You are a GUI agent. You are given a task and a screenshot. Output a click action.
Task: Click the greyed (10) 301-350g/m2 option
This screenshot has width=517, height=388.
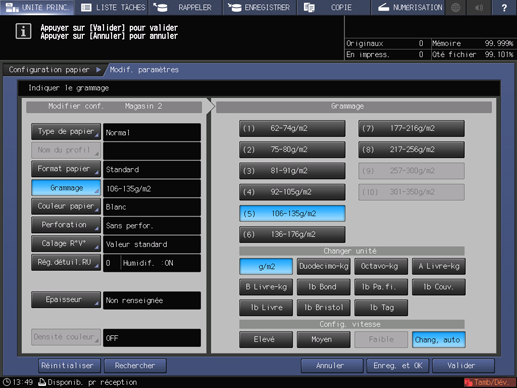(411, 192)
